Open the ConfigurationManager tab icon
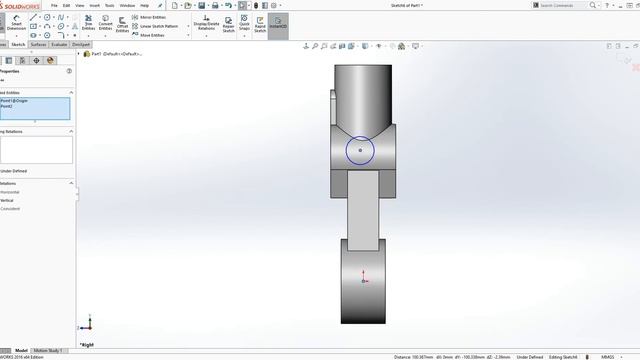 pyautogui.click(x=22, y=60)
